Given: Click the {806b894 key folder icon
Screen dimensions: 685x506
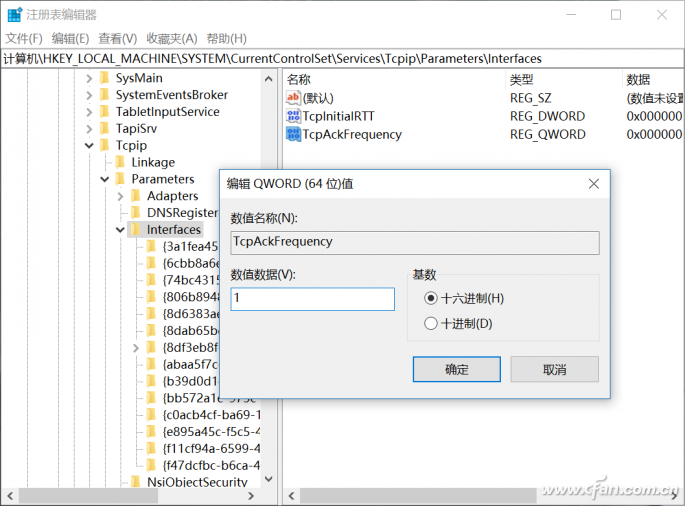Looking at the screenshot, I should click(152, 297).
